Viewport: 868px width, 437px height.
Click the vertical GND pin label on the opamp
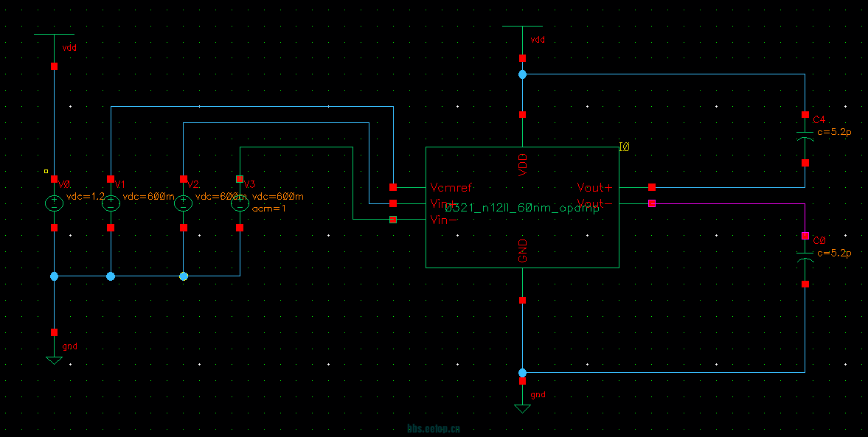(523, 251)
